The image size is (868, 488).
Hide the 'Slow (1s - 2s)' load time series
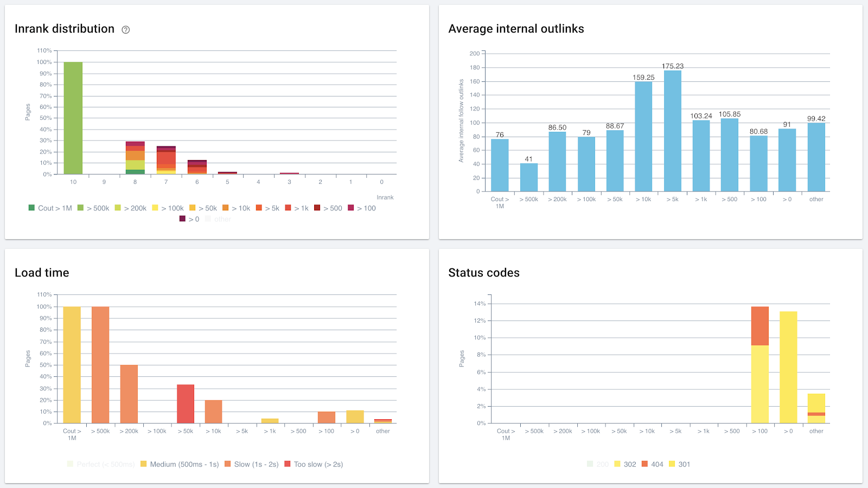tap(252, 465)
